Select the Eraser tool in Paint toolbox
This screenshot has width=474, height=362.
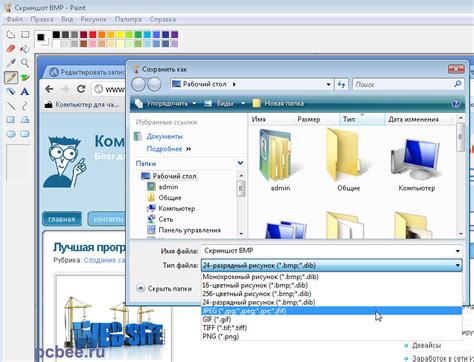click(x=11, y=49)
